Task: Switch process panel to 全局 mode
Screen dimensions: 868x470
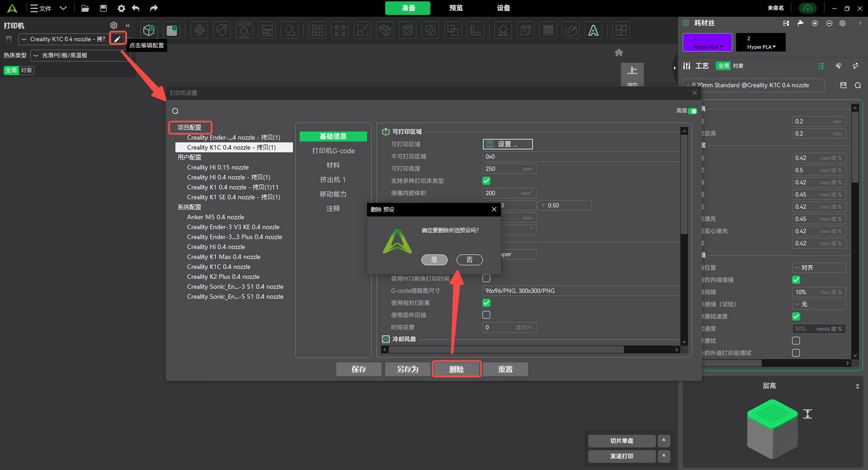Action: click(x=723, y=66)
